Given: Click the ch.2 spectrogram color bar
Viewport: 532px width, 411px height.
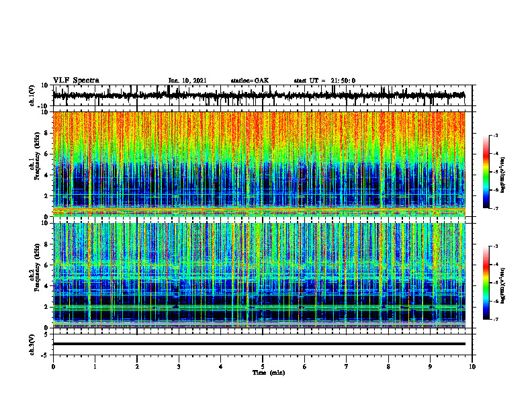Looking at the screenshot, I should (486, 283).
